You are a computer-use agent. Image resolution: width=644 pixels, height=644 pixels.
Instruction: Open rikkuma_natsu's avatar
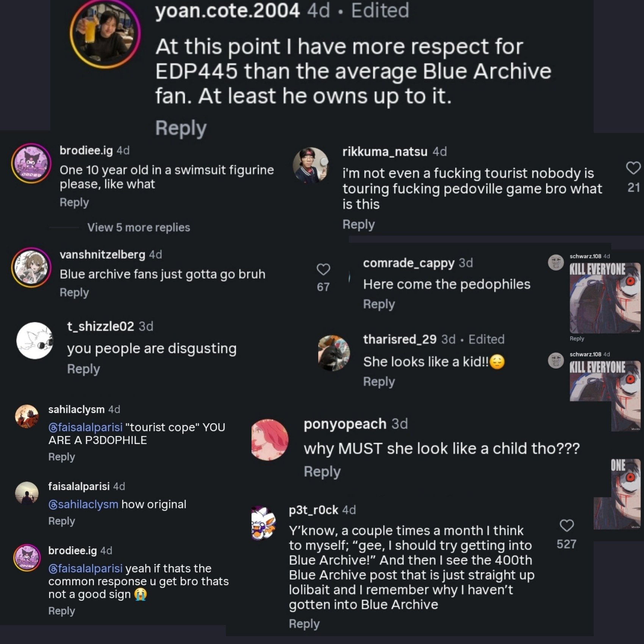(x=311, y=165)
